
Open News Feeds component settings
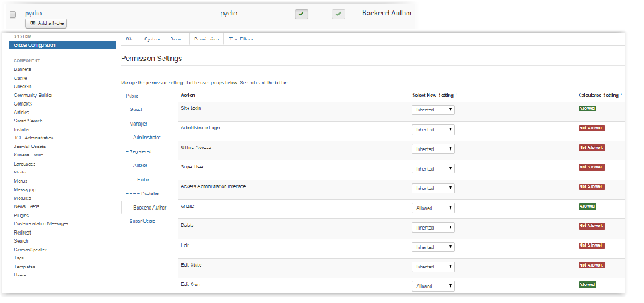click(x=27, y=206)
